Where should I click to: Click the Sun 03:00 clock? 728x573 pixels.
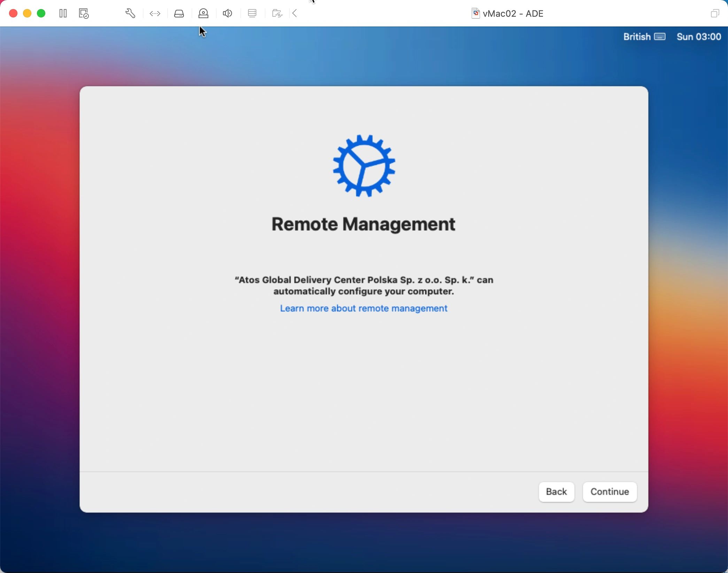(698, 37)
